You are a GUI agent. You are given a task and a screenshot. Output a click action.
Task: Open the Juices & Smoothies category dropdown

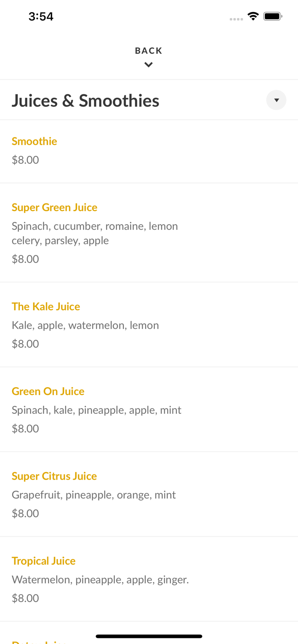[x=276, y=100]
